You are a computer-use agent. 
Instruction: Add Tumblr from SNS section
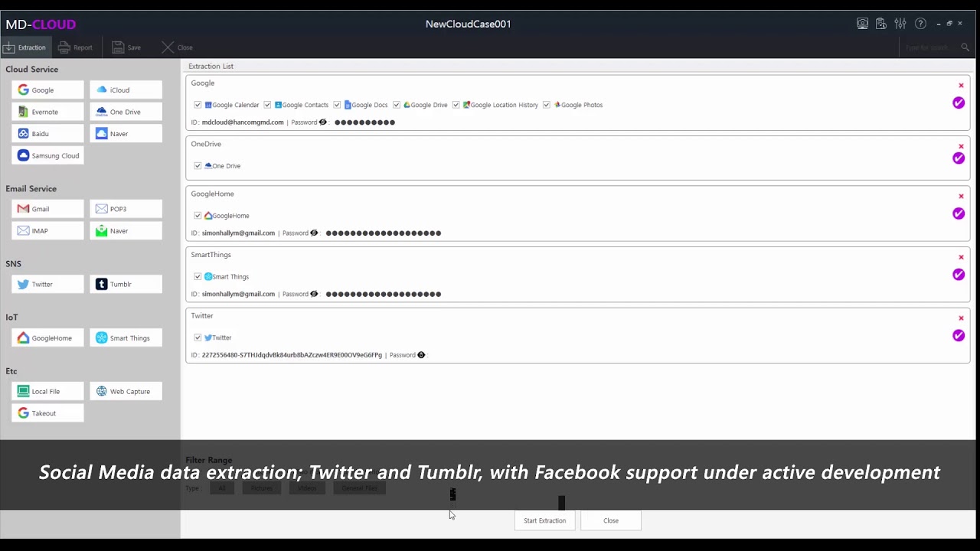pyautogui.click(x=126, y=284)
